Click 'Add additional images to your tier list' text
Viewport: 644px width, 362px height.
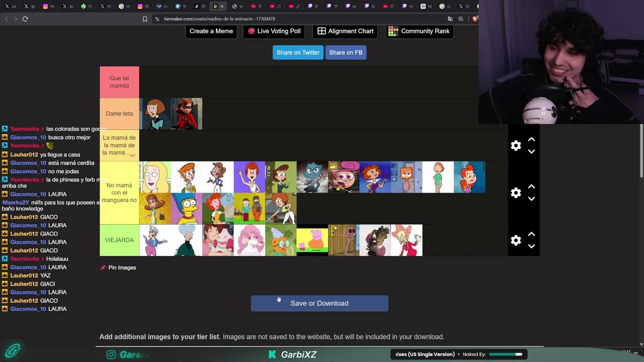[159, 337]
